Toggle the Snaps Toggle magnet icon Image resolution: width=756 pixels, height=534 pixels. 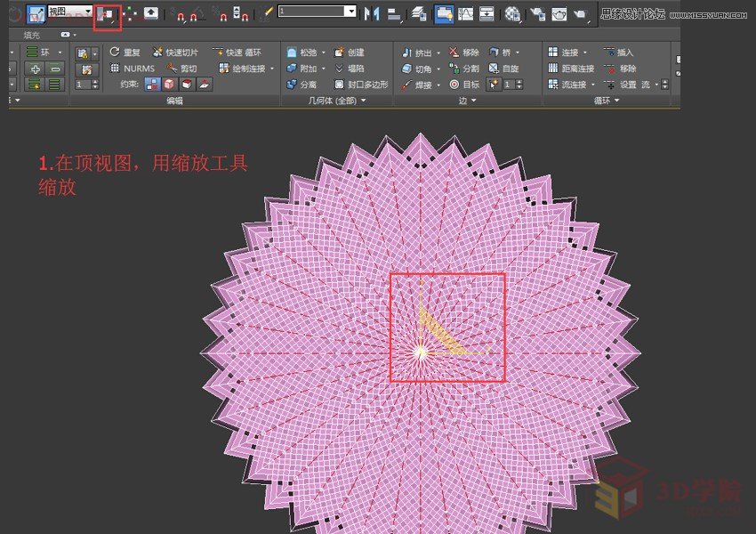tap(179, 14)
